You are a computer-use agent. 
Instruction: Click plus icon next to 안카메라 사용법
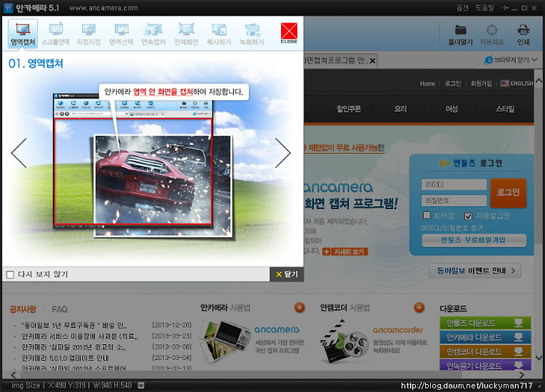coord(299,307)
